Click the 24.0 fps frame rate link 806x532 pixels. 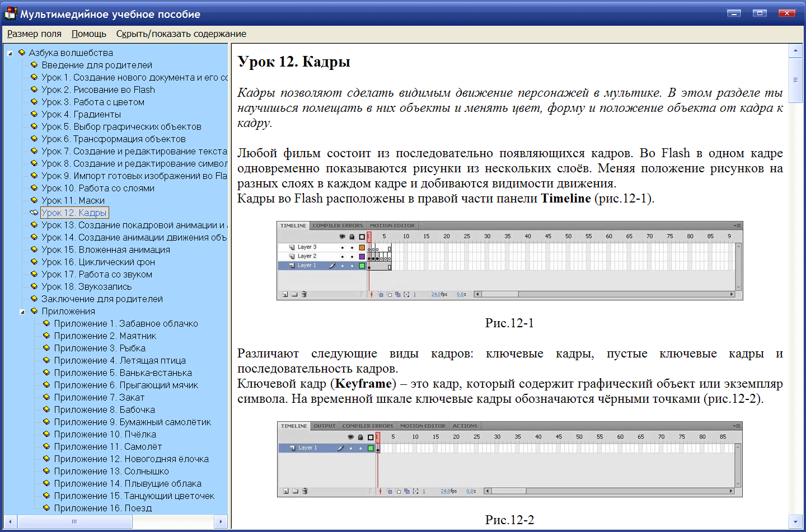tap(437, 293)
